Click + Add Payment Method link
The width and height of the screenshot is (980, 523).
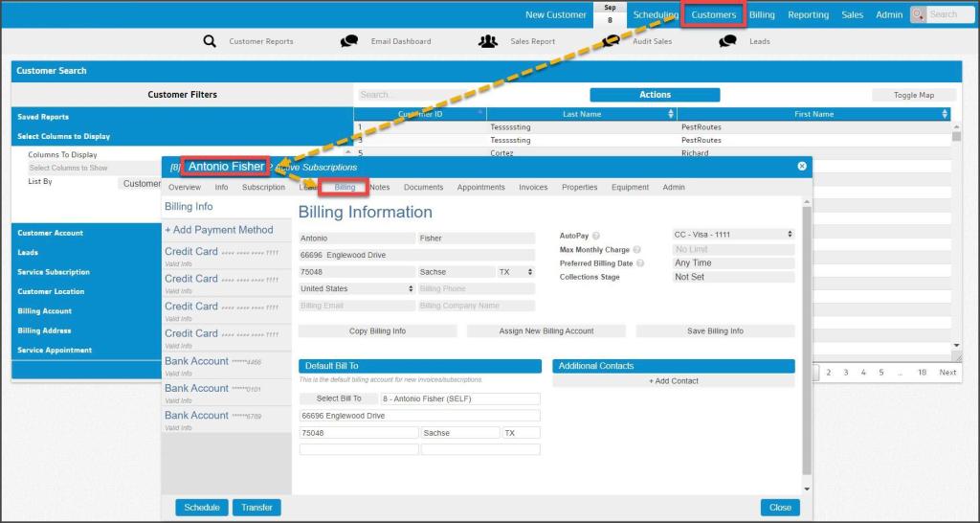219,230
